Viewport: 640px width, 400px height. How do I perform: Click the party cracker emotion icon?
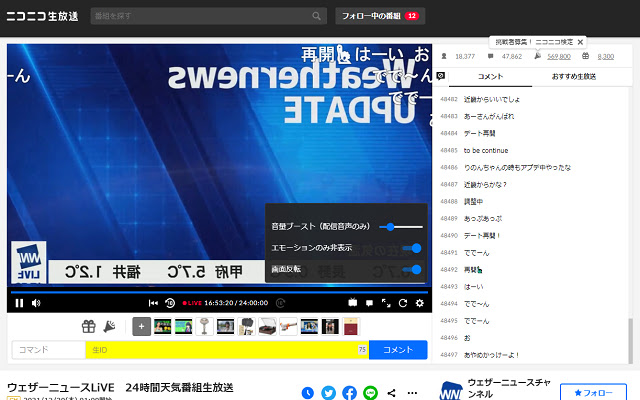(x=109, y=326)
